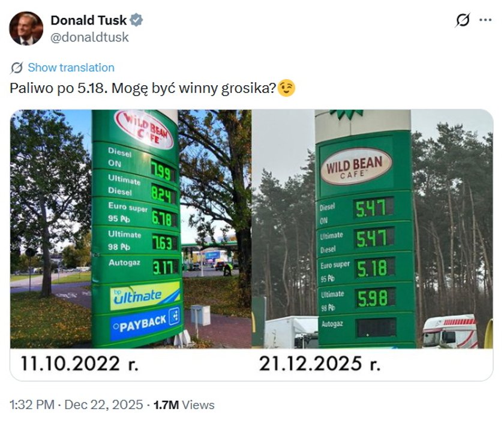
Task: Click the 21.12.2025 r. date caption
Action: pyautogui.click(x=320, y=364)
